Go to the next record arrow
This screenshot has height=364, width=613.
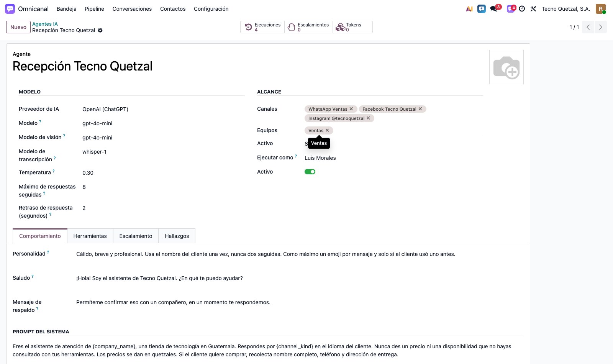601,27
